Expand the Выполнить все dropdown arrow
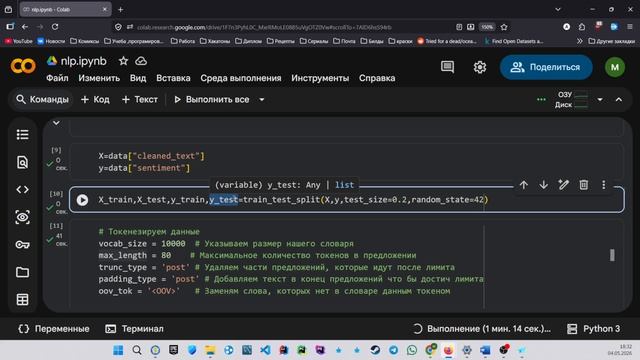Screen dimensions: 640x360 (262, 100)
